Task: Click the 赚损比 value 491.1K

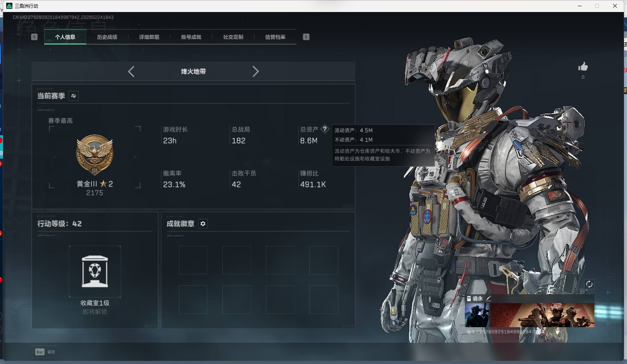Action: 313,185
